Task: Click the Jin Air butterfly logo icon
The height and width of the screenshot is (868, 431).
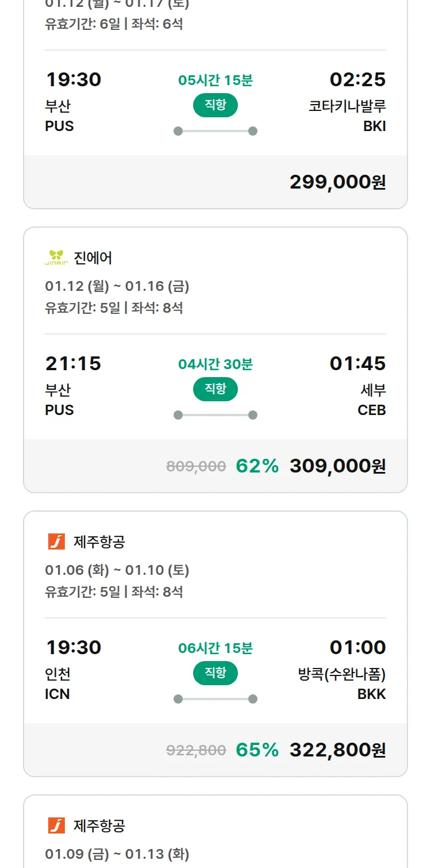Action: tap(56, 258)
